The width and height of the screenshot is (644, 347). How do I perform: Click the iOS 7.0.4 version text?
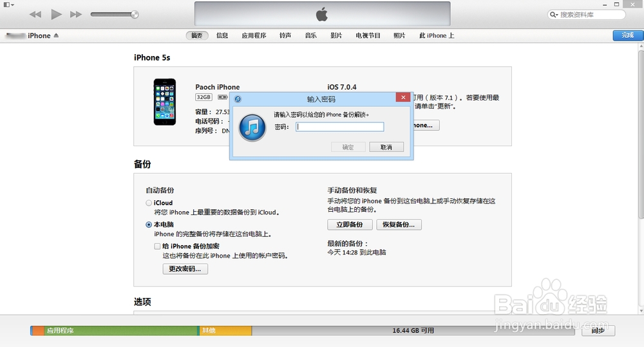coord(342,87)
